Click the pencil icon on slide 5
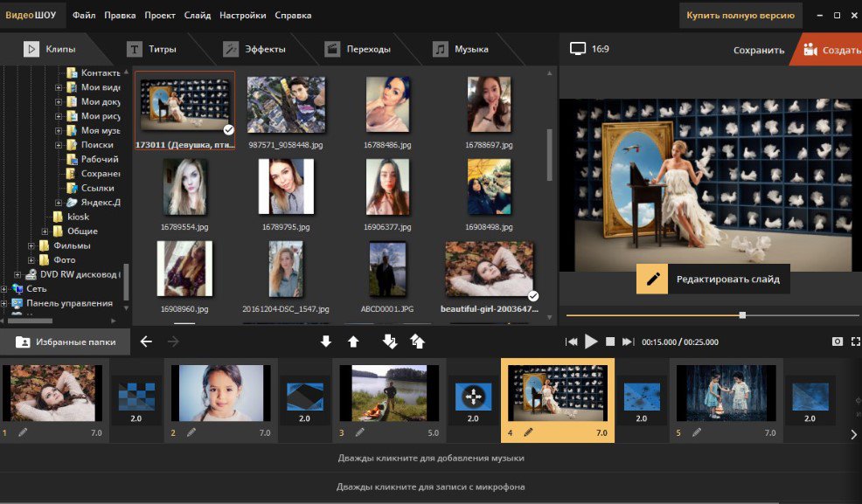 pyautogui.click(x=697, y=432)
